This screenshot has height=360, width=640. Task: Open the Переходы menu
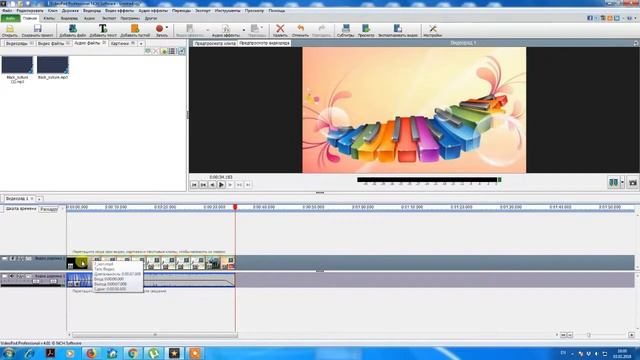pyautogui.click(x=181, y=11)
